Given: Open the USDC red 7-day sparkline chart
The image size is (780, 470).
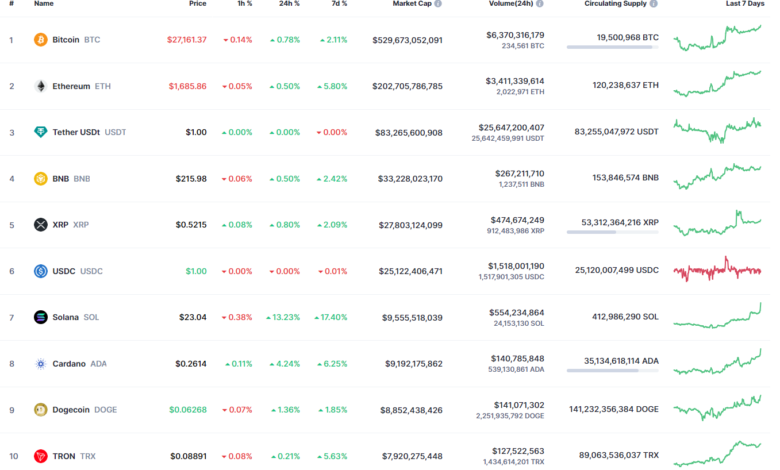Looking at the screenshot, I should [717, 270].
